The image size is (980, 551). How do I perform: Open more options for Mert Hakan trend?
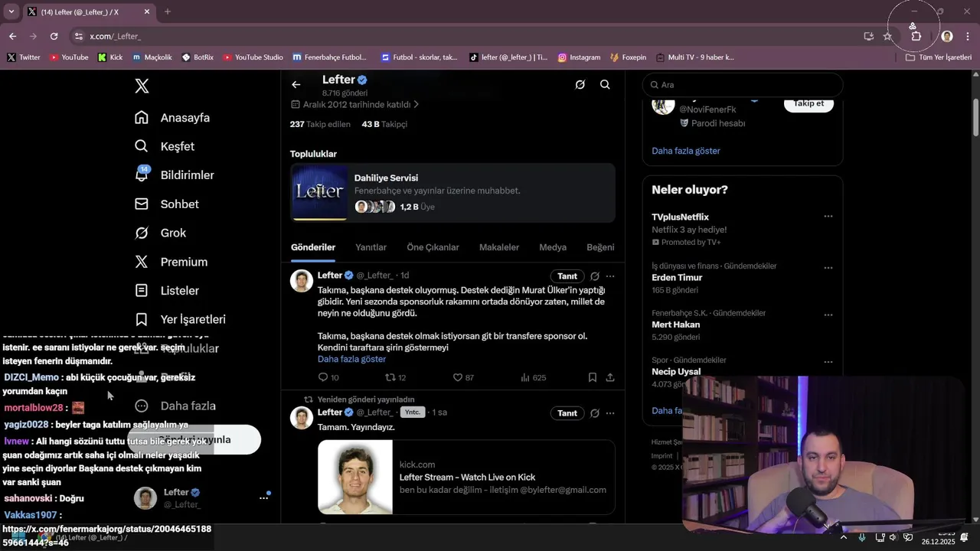(x=828, y=315)
